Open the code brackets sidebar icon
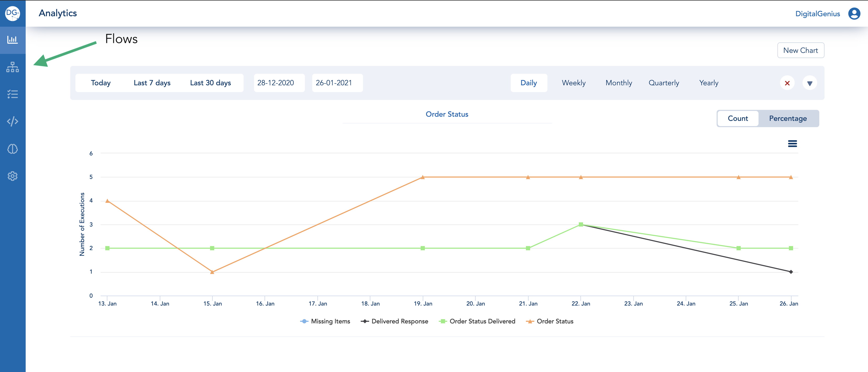This screenshot has width=868, height=372. point(13,121)
